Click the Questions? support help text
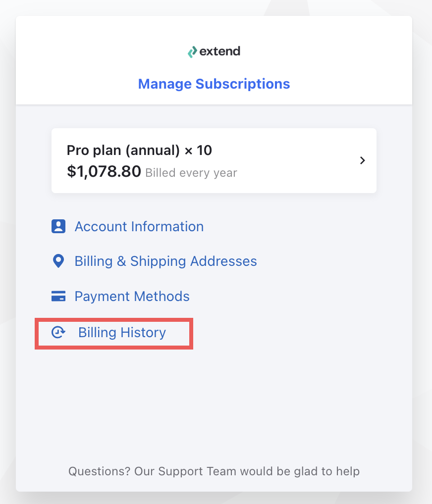Screen dimensions: 432x504 (214, 471)
